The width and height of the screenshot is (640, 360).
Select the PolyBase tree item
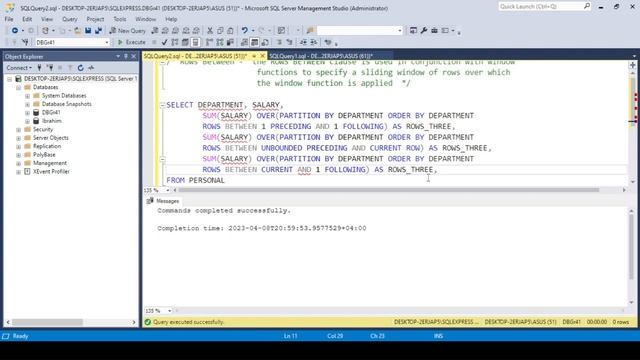[44, 155]
